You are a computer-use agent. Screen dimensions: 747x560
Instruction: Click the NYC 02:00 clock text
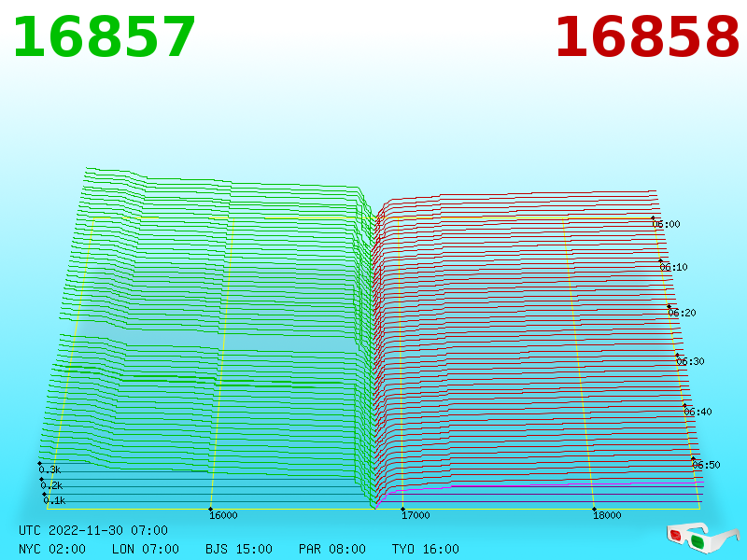click(x=52, y=549)
